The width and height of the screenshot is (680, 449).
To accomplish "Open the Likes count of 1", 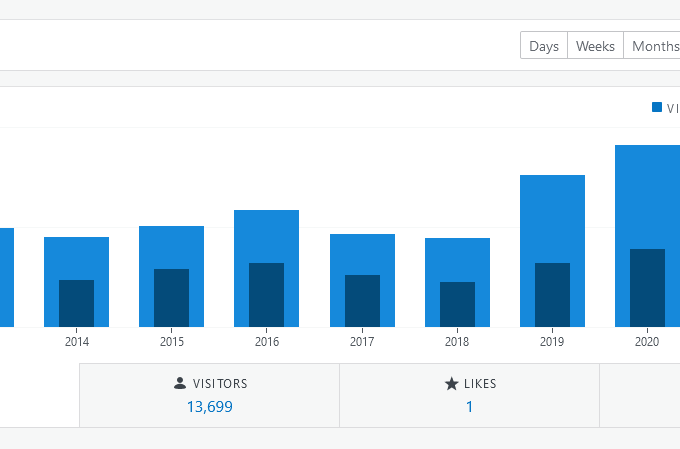I will (x=469, y=407).
